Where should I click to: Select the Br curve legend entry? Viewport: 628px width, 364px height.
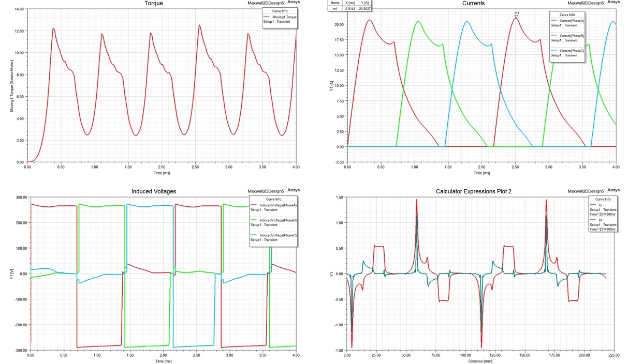pyautogui.click(x=600, y=205)
